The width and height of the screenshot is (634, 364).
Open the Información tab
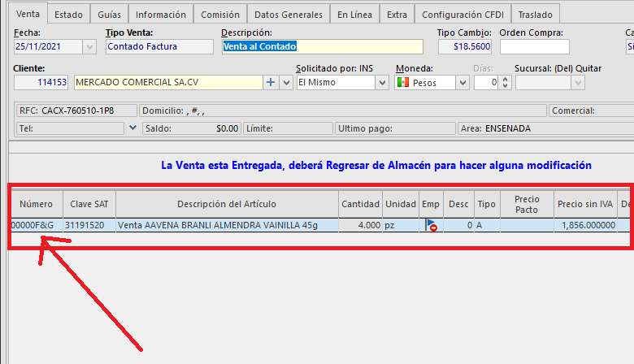[x=160, y=15]
